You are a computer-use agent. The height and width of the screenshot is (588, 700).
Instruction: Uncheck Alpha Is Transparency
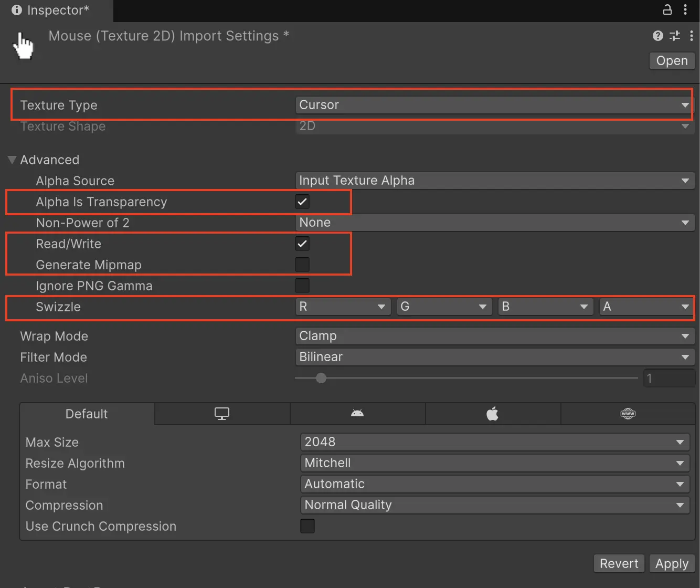(302, 202)
